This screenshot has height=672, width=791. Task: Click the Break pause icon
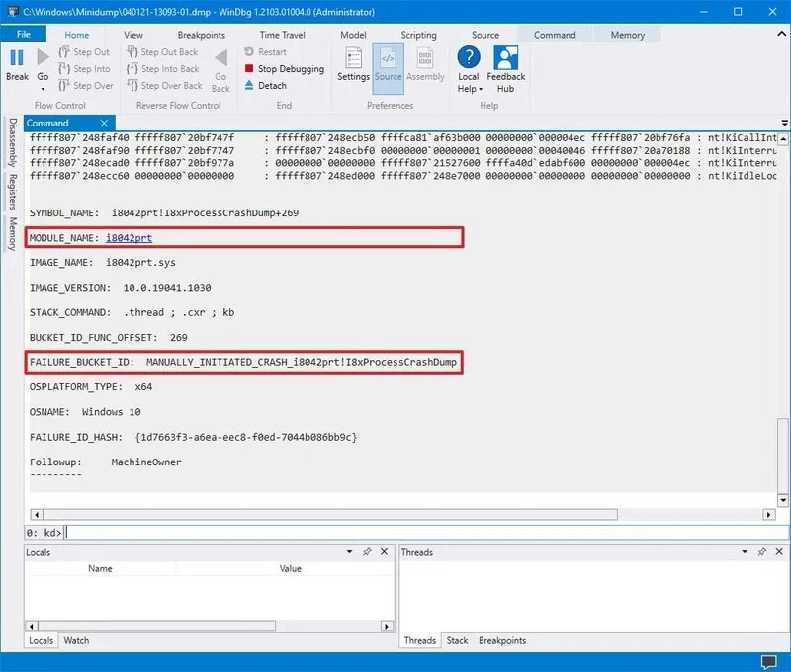(x=17, y=58)
